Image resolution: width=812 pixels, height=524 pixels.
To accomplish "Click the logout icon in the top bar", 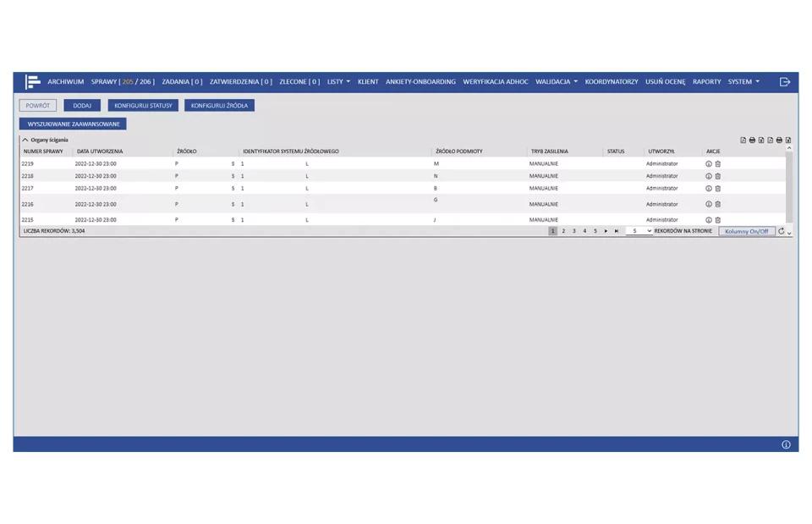I will click(784, 82).
